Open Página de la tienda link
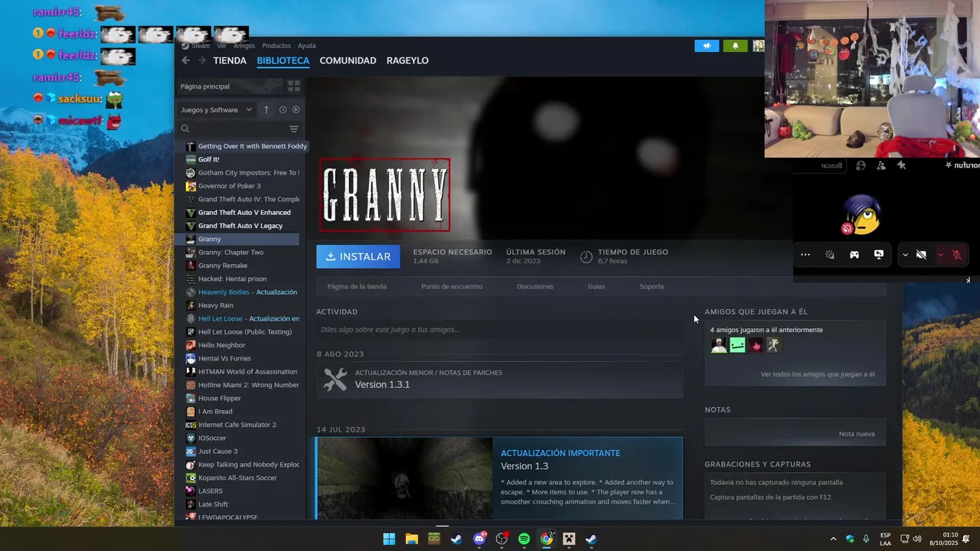 point(357,286)
